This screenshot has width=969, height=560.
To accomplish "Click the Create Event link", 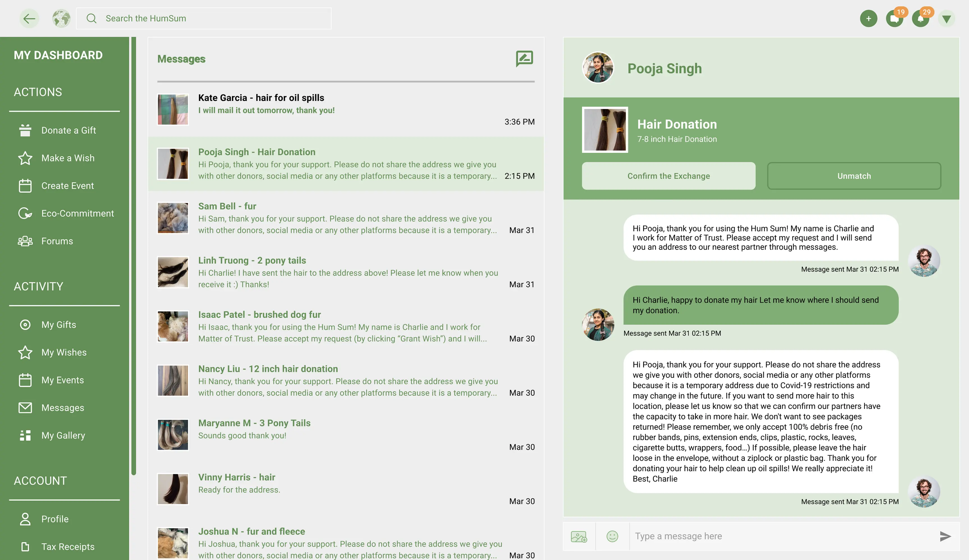I will [x=67, y=186].
